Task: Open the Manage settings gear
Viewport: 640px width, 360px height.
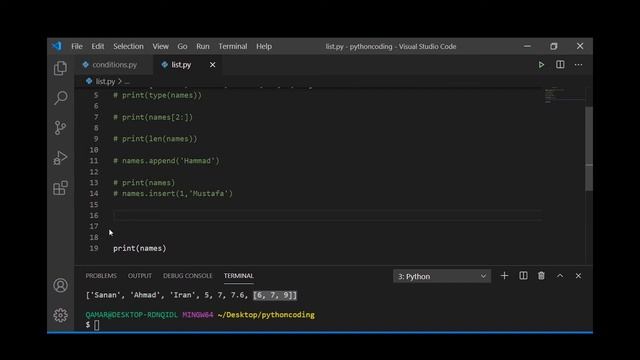Action: click(60, 315)
